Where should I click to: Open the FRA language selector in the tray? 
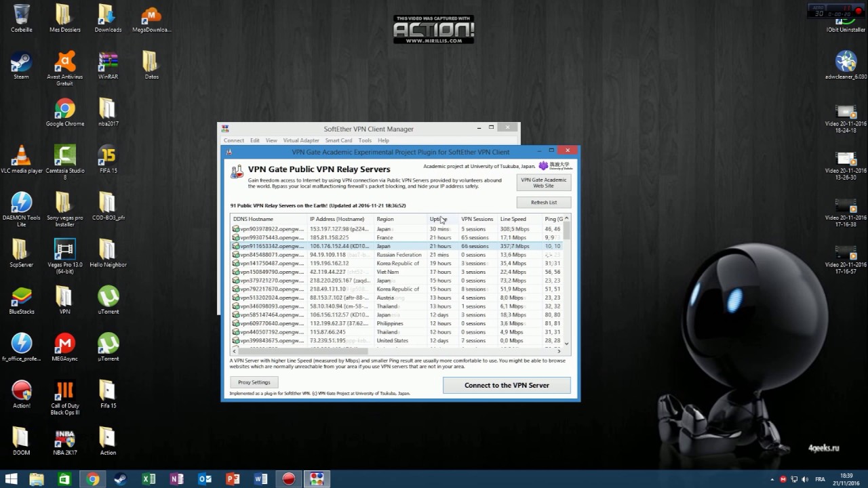tap(821, 479)
